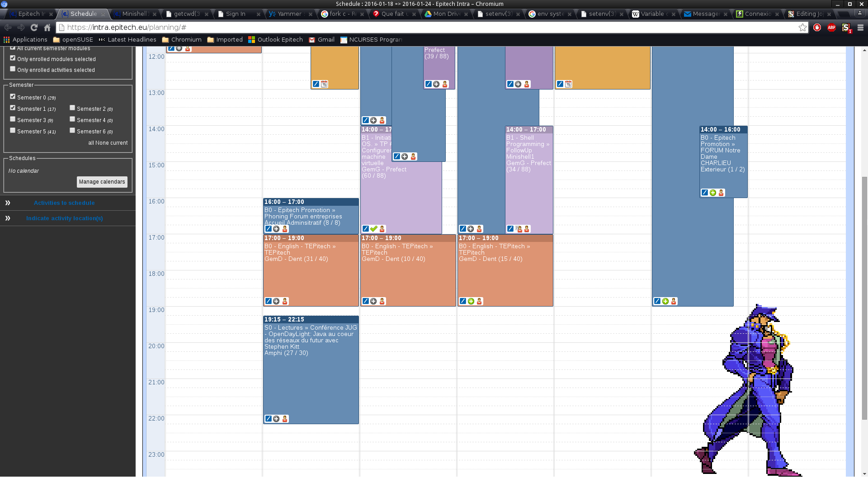This screenshot has height=478, width=868.
Task: Click the register plus icon on Phoning Forum entreprises event
Action: click(x=276, y=229)
